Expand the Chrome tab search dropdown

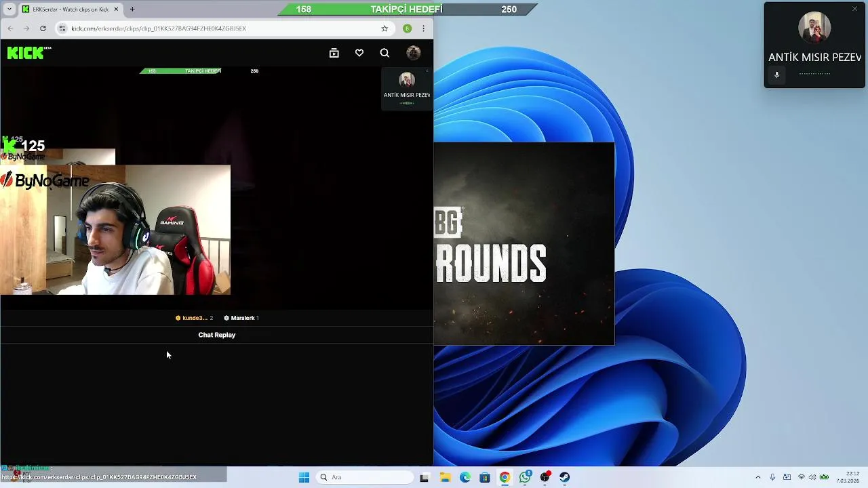tap(9, 9)
